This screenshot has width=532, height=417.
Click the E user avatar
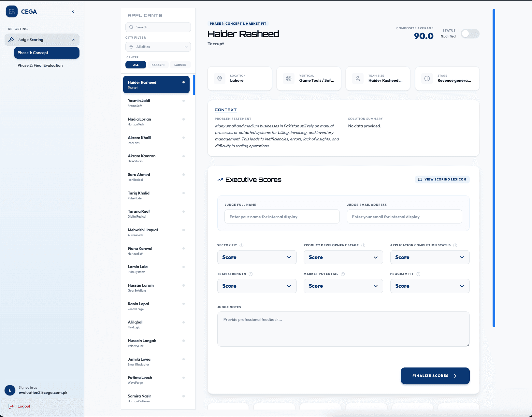click(x=10, y=390)
